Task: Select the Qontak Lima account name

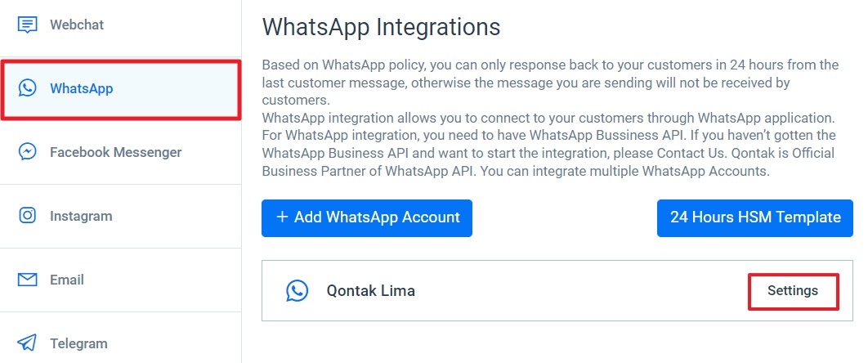Action: point(371,290)
